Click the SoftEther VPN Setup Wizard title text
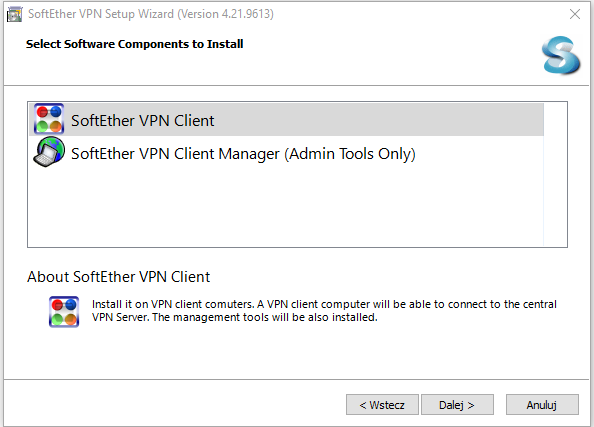The height and width of the screenshot is (427, 594). (101, 14)
